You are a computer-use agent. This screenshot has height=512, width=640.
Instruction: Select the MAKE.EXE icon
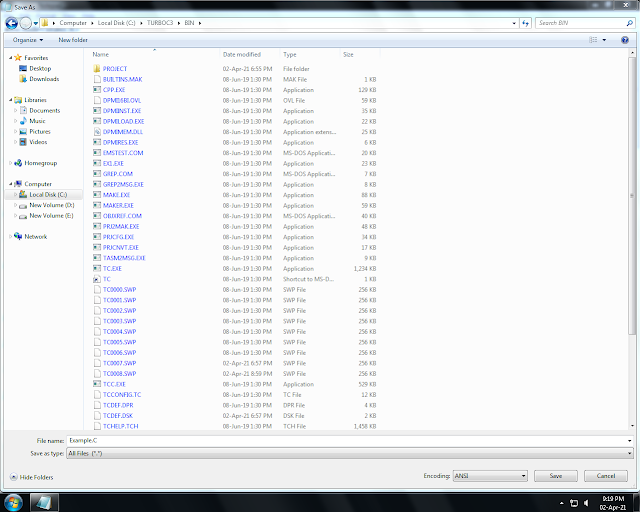pyautogui.click(x=97, y=195)
